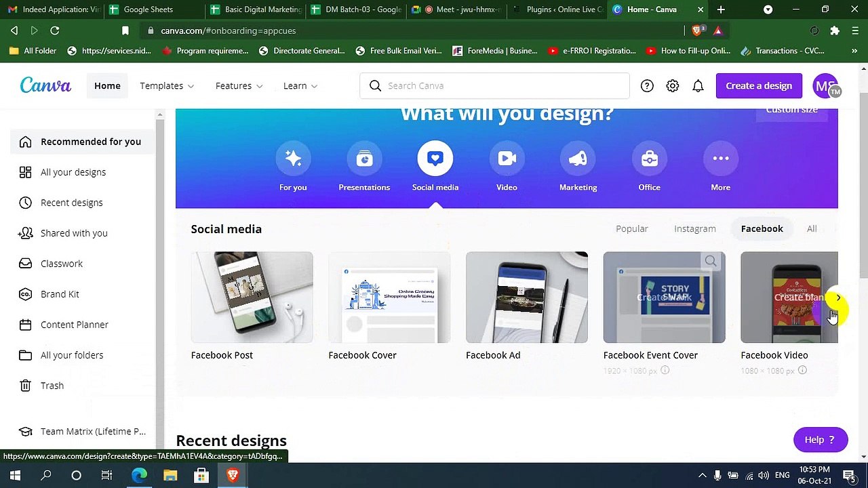Show info for Facebook Event Cover dimensions
Viewport: 868px width, 488px height.
(x=665, y=370)
